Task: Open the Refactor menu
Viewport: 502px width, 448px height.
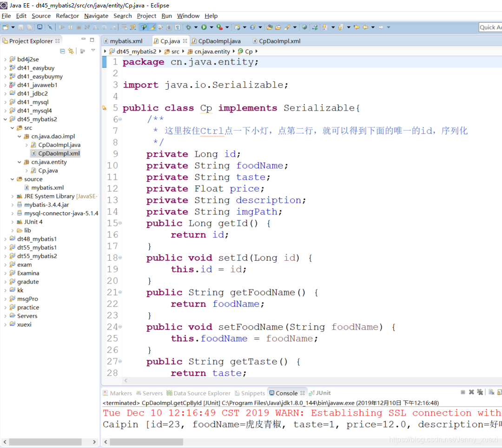Action: (67, 16)
